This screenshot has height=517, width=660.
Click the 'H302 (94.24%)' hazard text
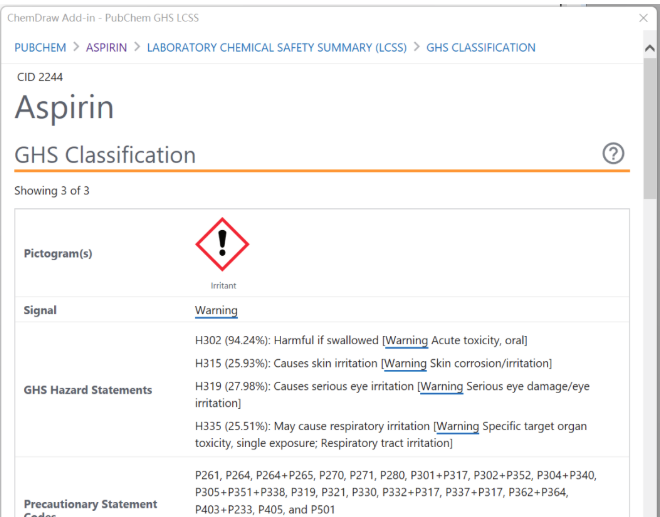pos(233,340)
